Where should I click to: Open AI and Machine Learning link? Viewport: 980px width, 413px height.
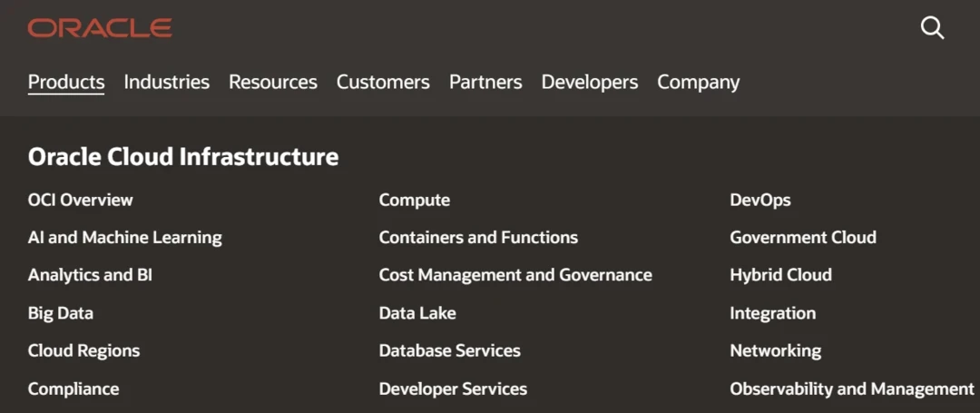coord(125,238)
